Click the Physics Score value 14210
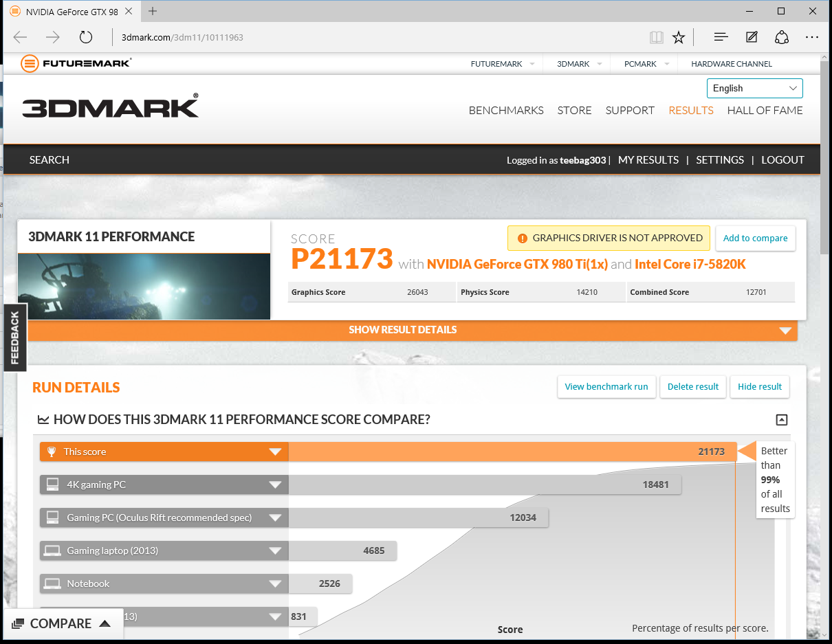 pyautogui.click(x=587, y=292)
